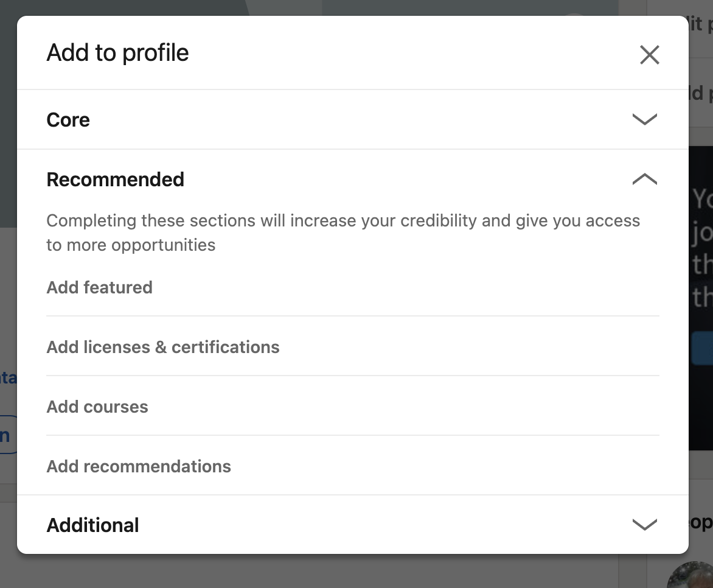This screenshot has width=713, height=588.
Task: Expand the Additional section chevron arrow
Action: pyautogui.click(x=645, y=524)
